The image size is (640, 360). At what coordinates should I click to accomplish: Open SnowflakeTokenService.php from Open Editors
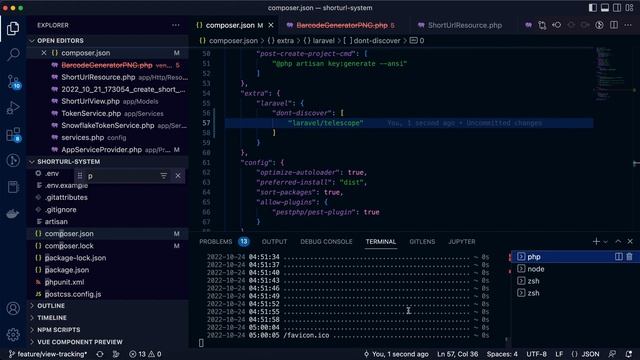tap(108, 125)
